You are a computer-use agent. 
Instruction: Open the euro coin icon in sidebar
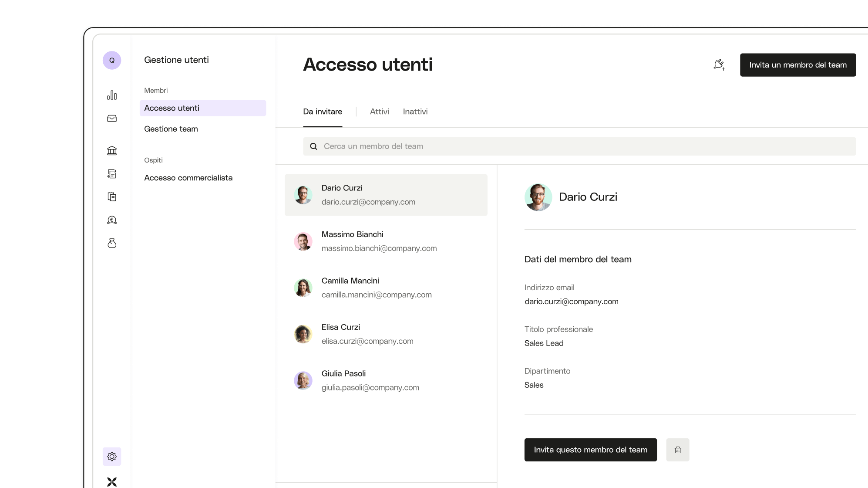pyautogui.click(x=112, y=220)
